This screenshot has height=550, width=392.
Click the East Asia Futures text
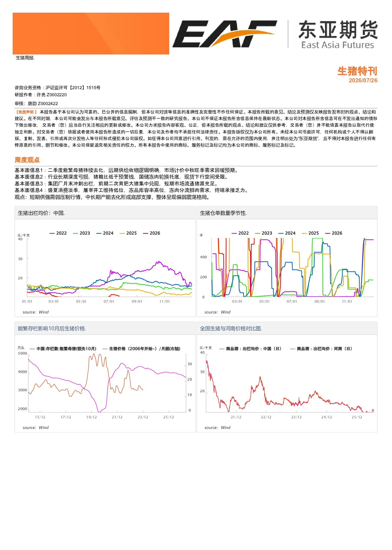[338, 45]
